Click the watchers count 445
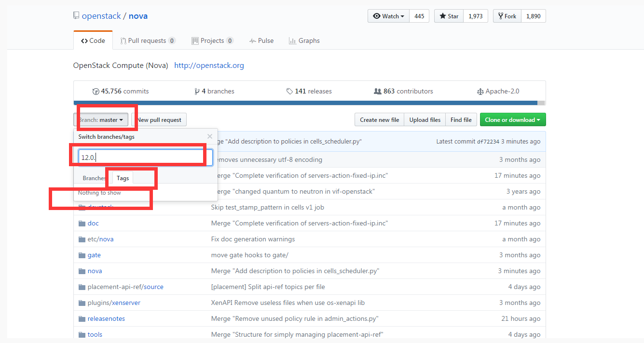644x343 pixels. 419,16
